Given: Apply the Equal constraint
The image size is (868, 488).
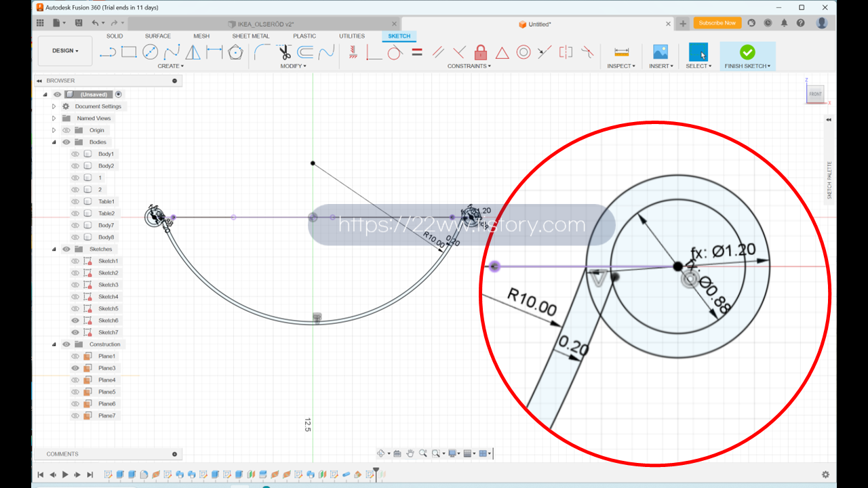Looking at the screenshot, I should (417, 52).
